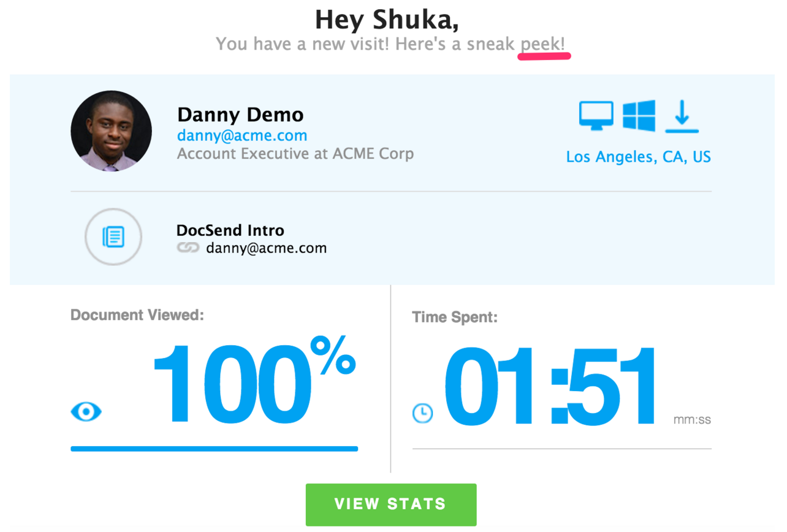Click the document pages icon in circle
Screen dimensions: 787x532
tap(113, 237)
